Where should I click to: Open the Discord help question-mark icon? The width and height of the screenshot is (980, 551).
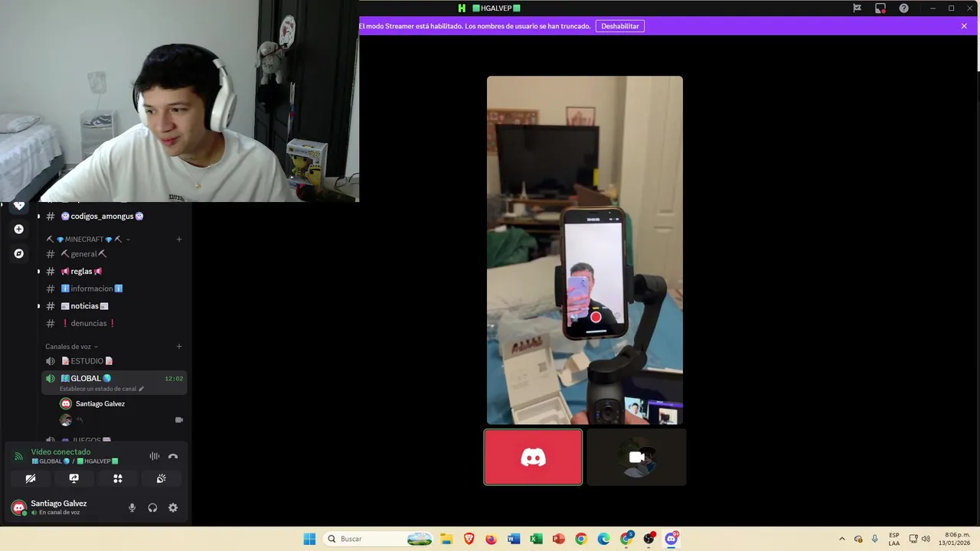(x=904, y=8)
